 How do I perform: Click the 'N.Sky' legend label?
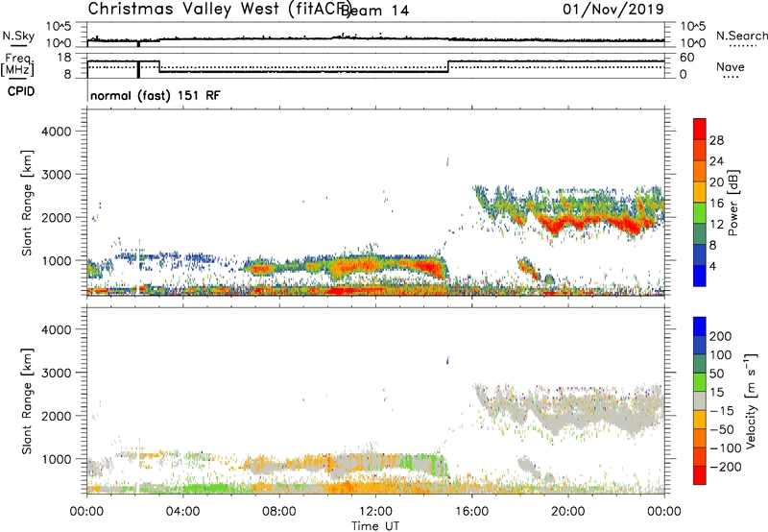click(18, 36)
